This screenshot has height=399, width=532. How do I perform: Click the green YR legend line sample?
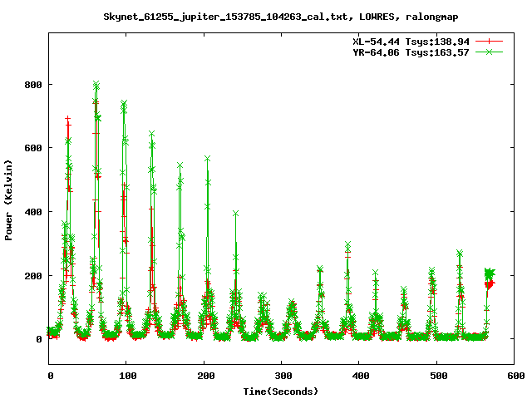(489, 52)
